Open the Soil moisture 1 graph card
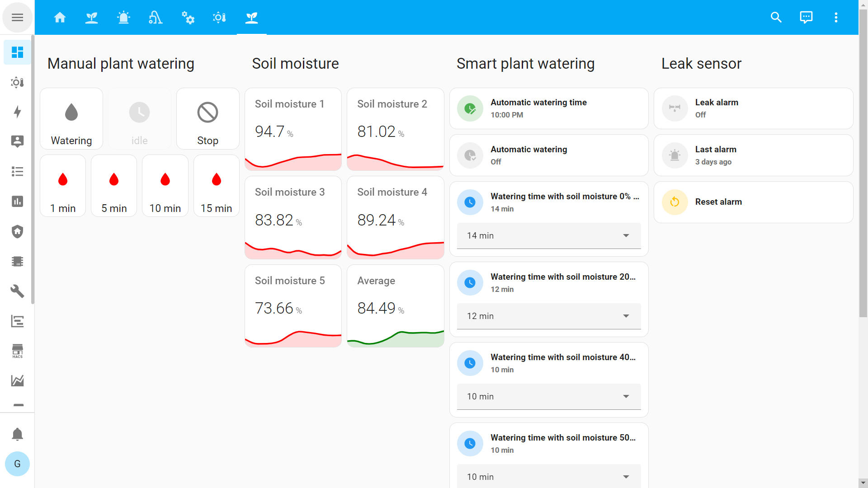The height and width of the screenshot is (488, 868). 293,129
